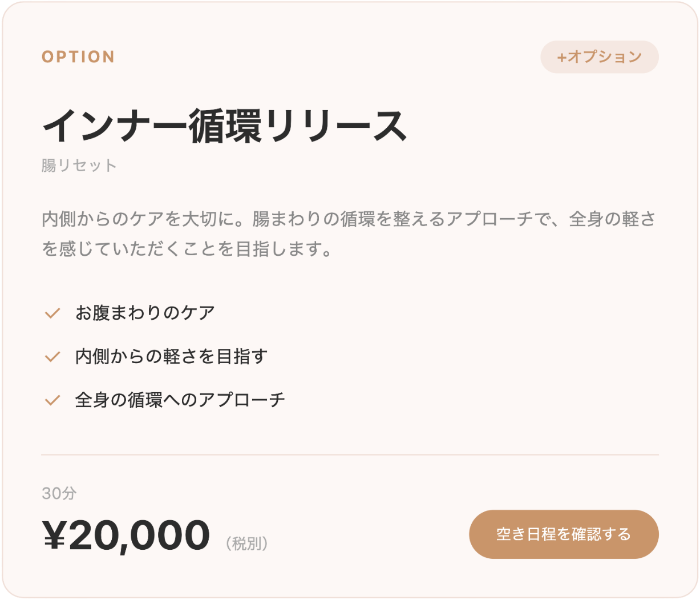Select the +オプション pill badge
The height and width of the screenshot is (600, 700).
pyautogui.click(x=599, y=57)
